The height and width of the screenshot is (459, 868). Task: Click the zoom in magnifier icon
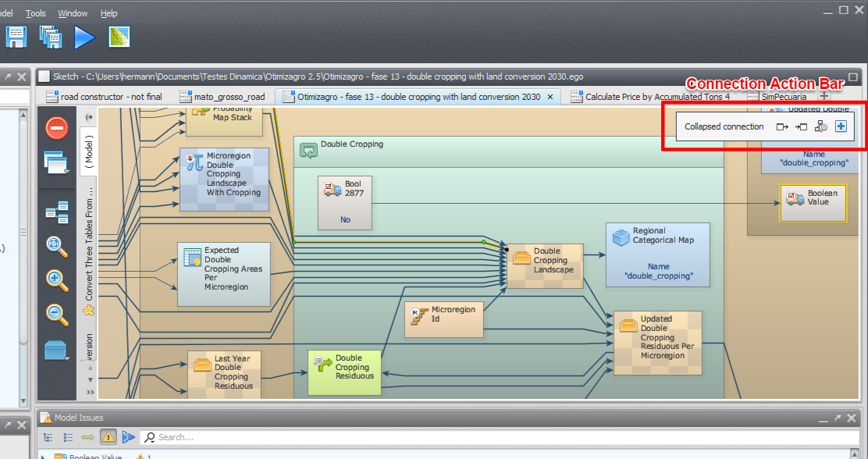coord(57,279)
